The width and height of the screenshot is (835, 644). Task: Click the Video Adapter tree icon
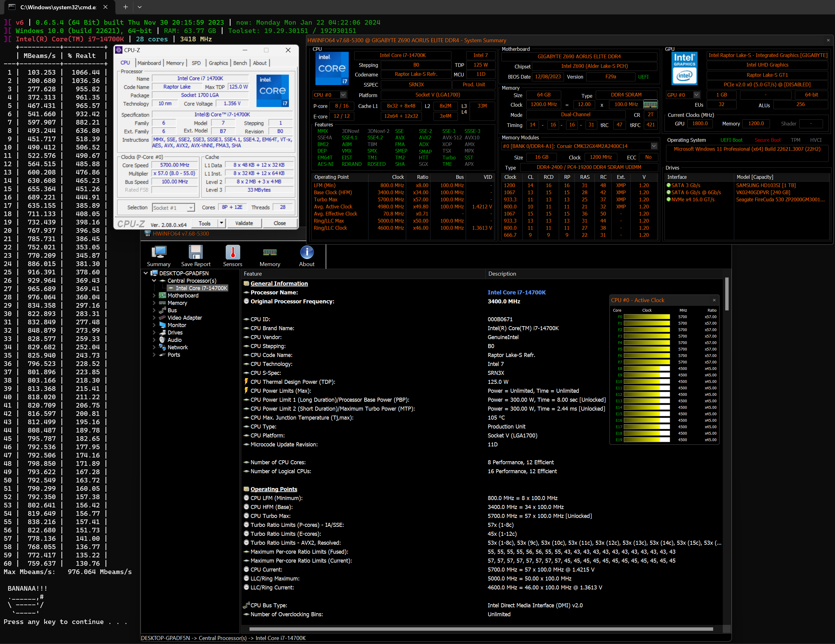[162, 318]
